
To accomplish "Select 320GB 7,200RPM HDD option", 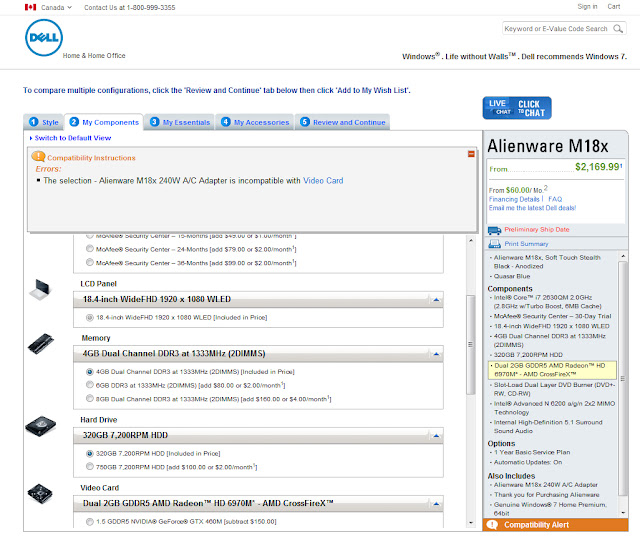I will tap(90, 453).
